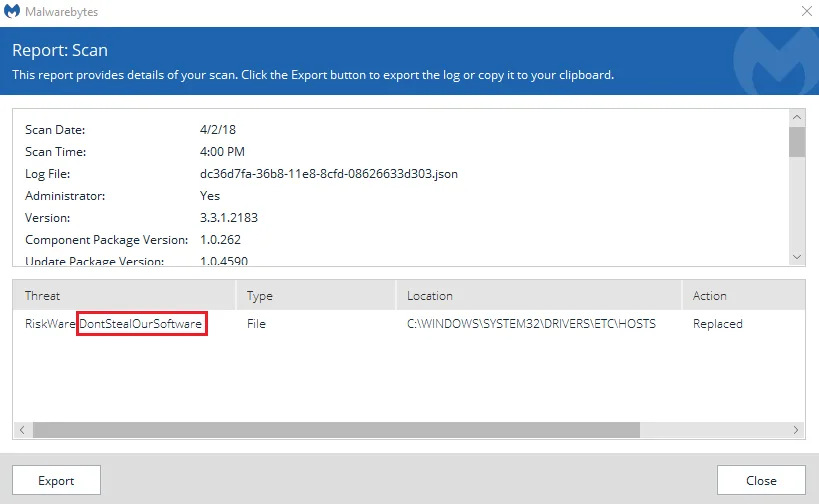Screen dimensions: 819x504
Task: Close the Malwarebytes report window
Action: coord(806,11)
